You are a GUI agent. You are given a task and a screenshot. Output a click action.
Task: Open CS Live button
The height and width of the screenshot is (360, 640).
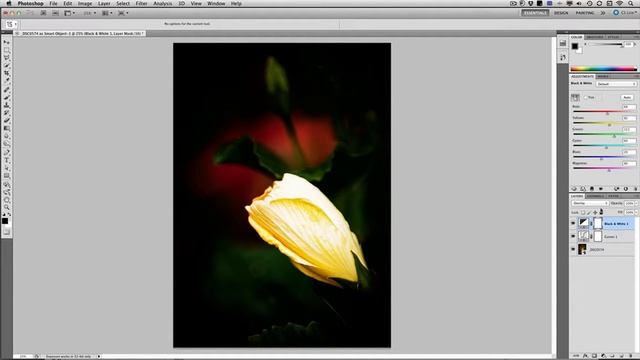pyautogui.click(x=624, y=13)
